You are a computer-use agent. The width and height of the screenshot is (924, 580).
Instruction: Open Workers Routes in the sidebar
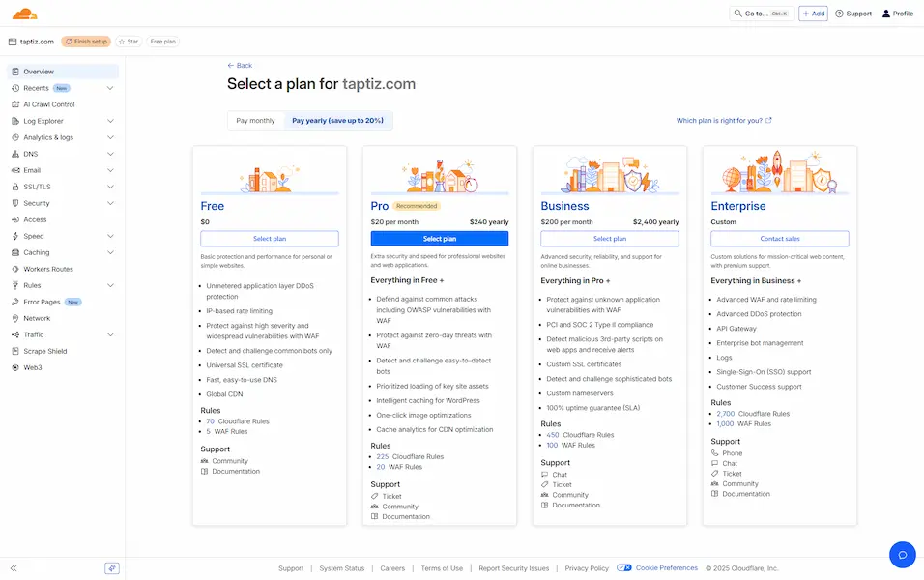(48, 269)
